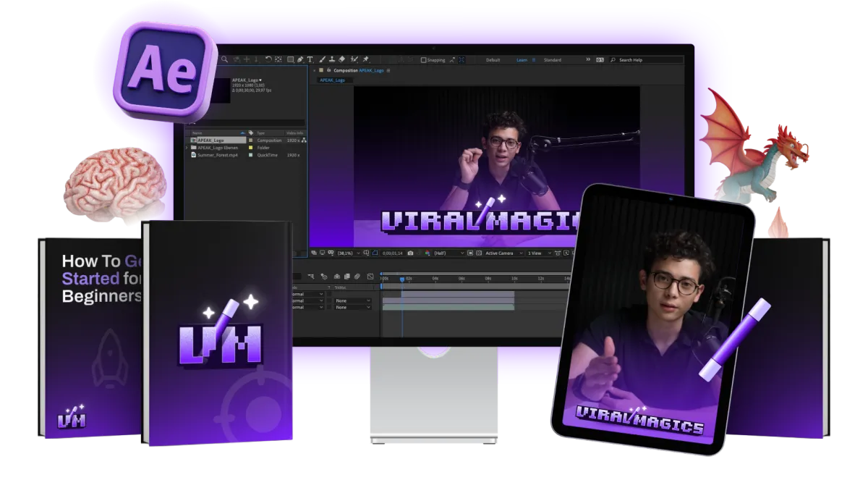The width and height of the screenshot is (868, 488).
Task: Open the Active Camera dropdown
Action: 504,253
